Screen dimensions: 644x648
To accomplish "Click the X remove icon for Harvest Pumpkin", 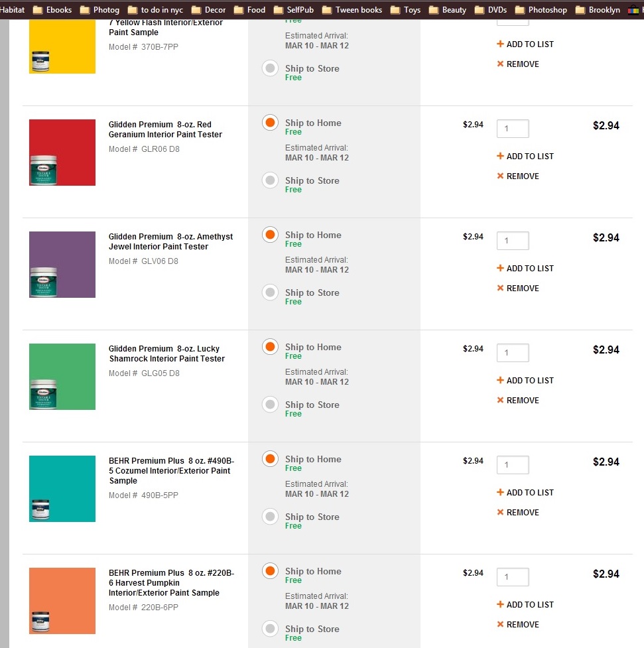I will pos(500,625).
